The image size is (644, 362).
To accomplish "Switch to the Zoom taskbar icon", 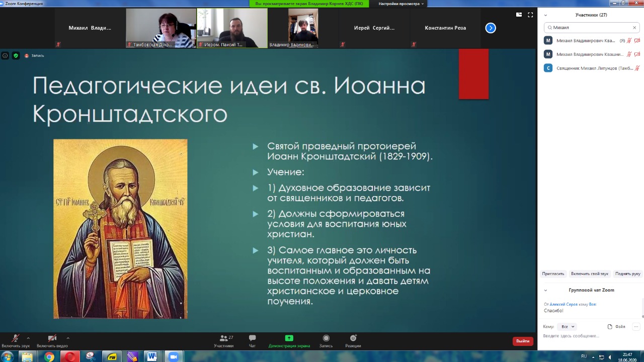I will 174,356.
